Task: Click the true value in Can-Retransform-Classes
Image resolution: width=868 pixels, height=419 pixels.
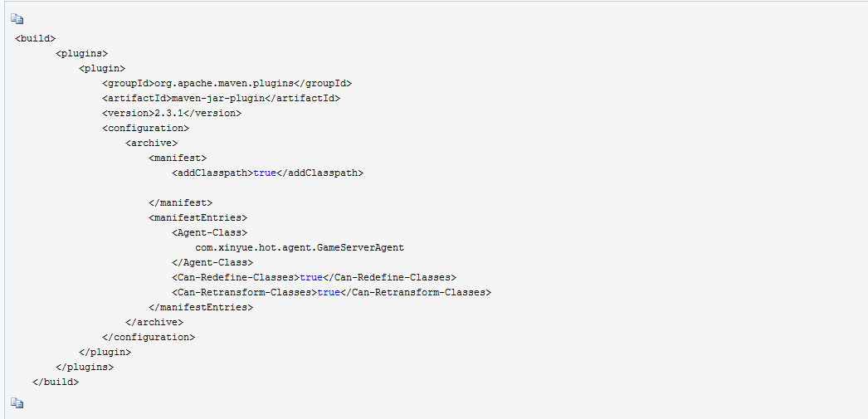Action: click(x=329, y=292)
